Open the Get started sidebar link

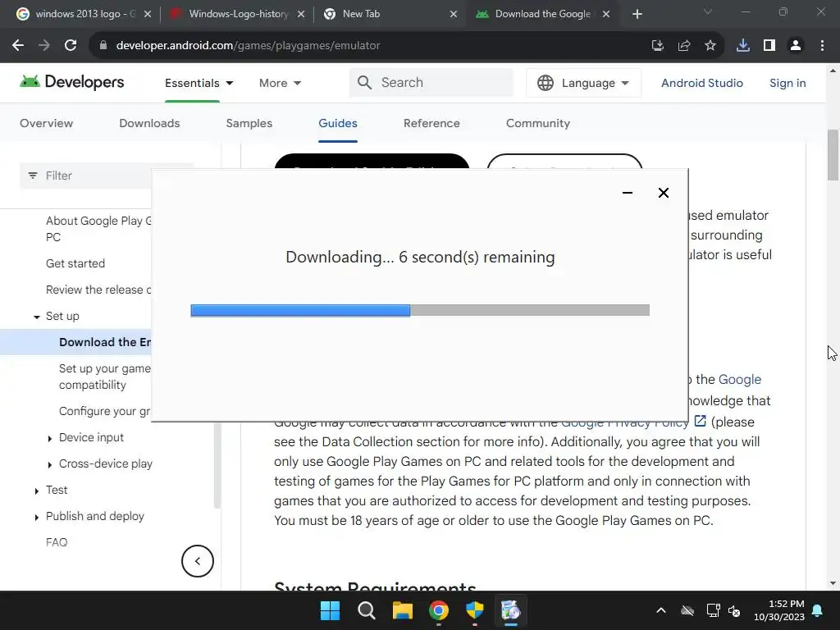75,263
